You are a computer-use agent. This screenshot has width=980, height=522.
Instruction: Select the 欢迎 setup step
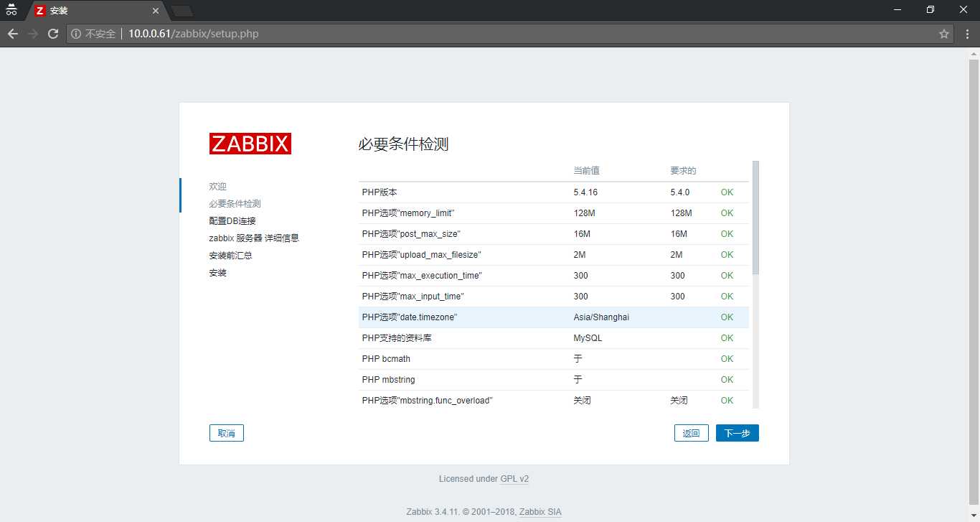218,186
